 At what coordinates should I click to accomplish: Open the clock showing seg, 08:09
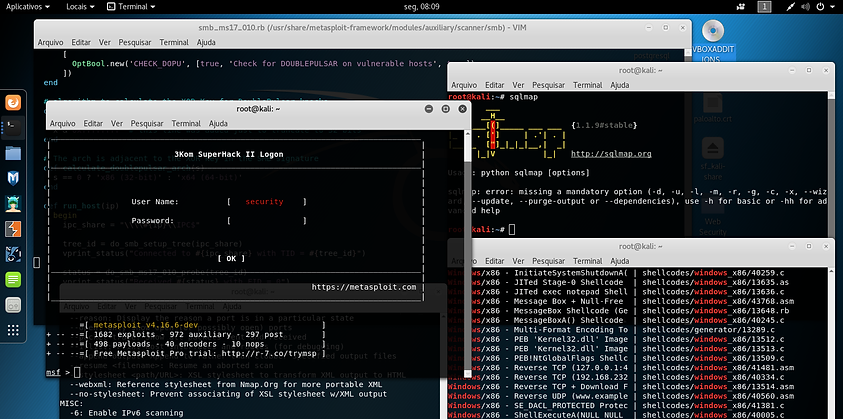tap(422, 6)
